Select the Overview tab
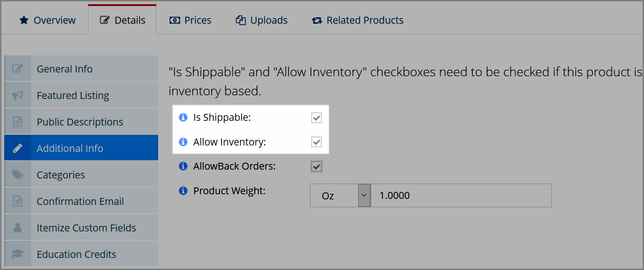Image resolution: width=644 pixels, height=270 pixels. tap(47, 20)
